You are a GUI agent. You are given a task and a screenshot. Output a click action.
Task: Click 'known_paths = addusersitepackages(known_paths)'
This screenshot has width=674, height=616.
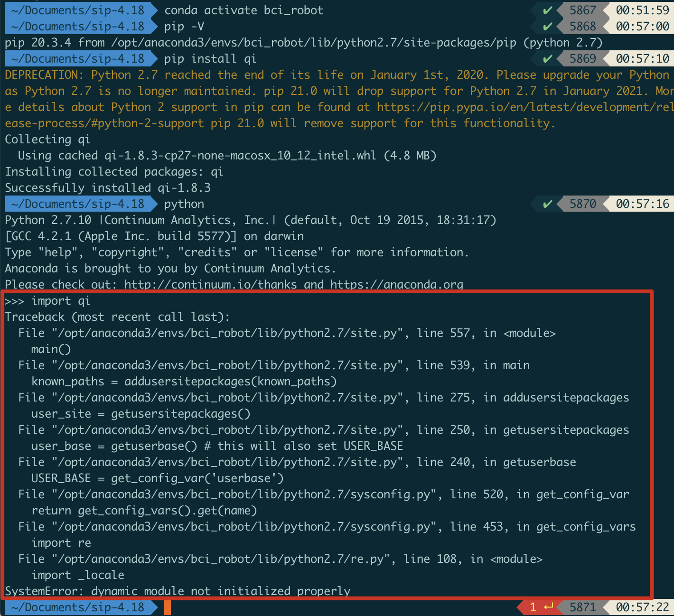(184, 381)
